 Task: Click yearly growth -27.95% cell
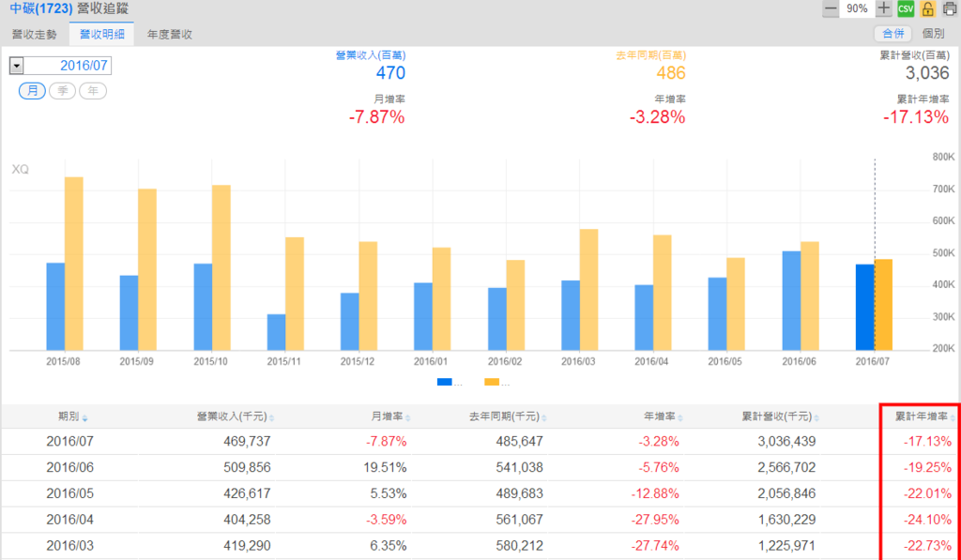655,520
